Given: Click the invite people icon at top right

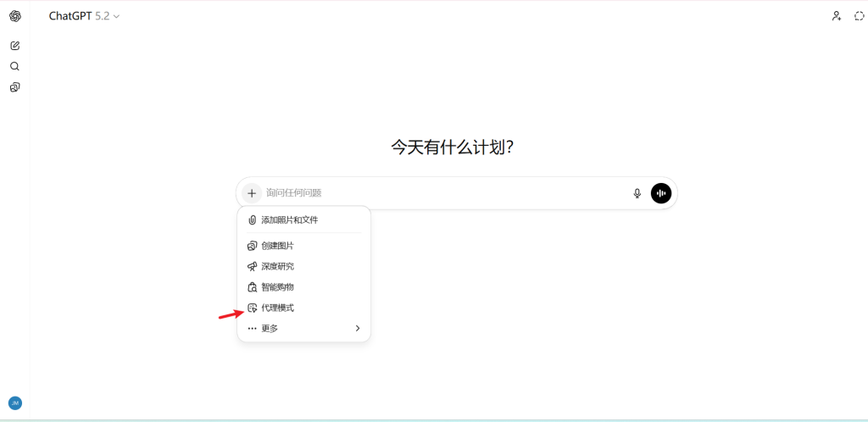Looking at the screenshot, I should point(837,16).
